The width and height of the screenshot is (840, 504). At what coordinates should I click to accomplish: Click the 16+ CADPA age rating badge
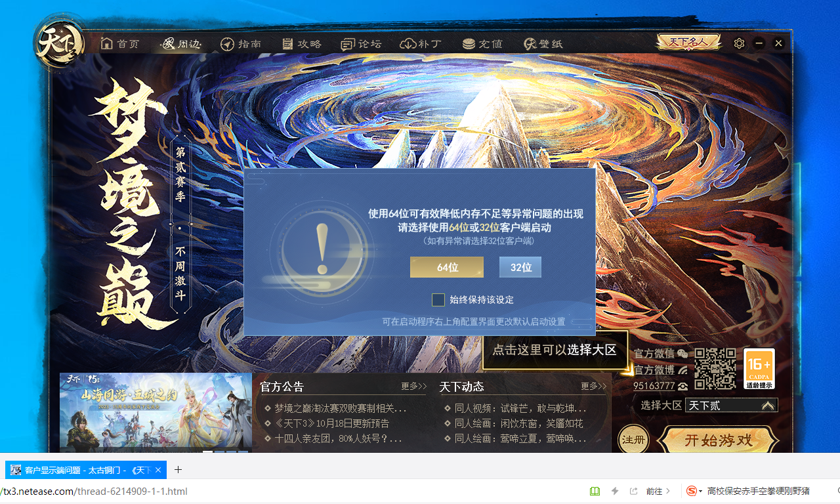pos(759,369)
